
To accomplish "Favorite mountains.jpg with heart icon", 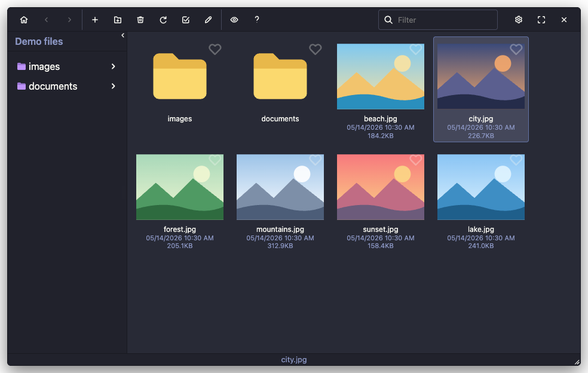I will click(316, 160).
